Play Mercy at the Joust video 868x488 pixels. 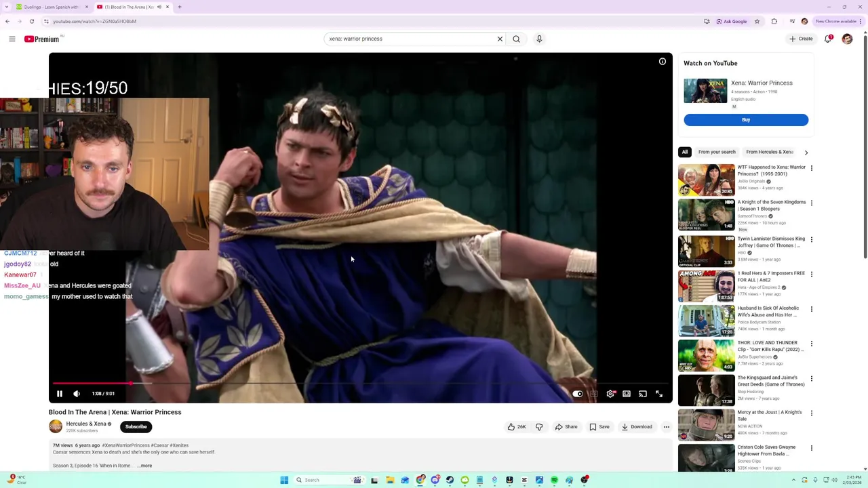point(707,425)
